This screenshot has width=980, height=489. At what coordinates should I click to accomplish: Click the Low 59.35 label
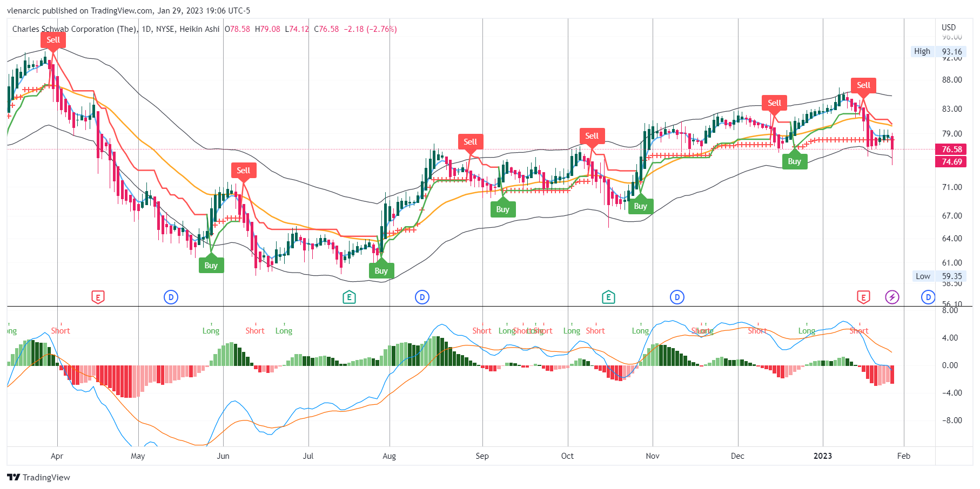pyautogui.click(x=939, y=276)
